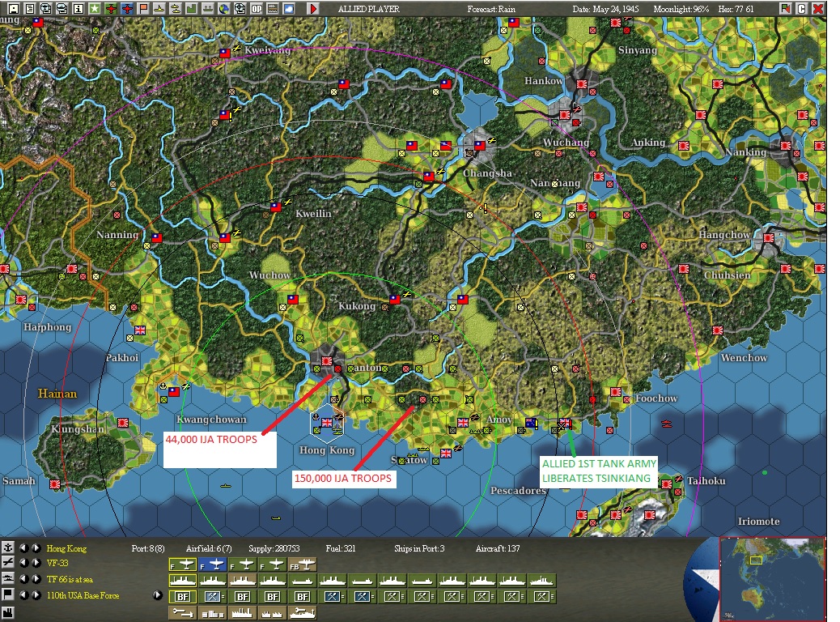This screenshot has height=622, width=840.
Task: Select the Chinese flag unit at Kwangchowan
Action: (x=174, y=391)
